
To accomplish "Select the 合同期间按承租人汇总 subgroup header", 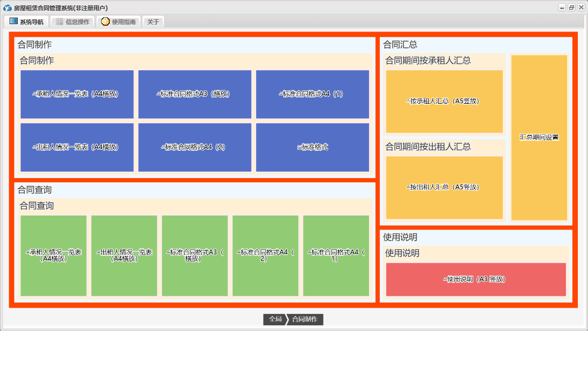I will [x=428, y=60].
